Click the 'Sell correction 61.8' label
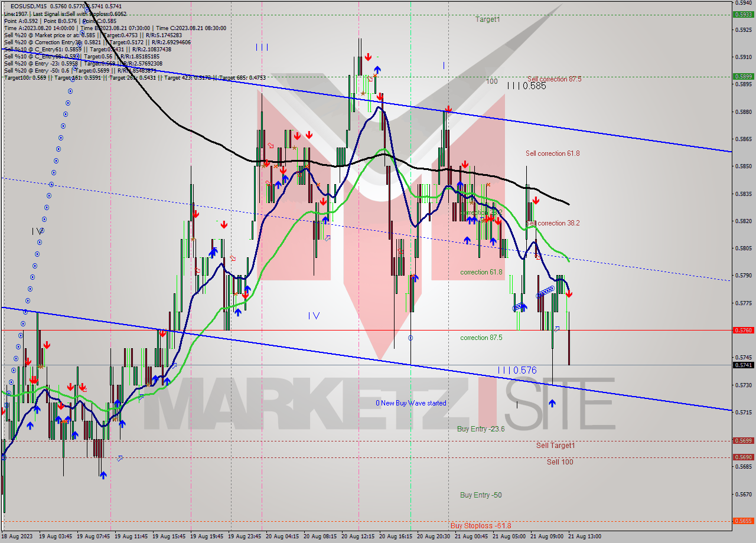This screenshot has width=756, height=543. [553, 153]
